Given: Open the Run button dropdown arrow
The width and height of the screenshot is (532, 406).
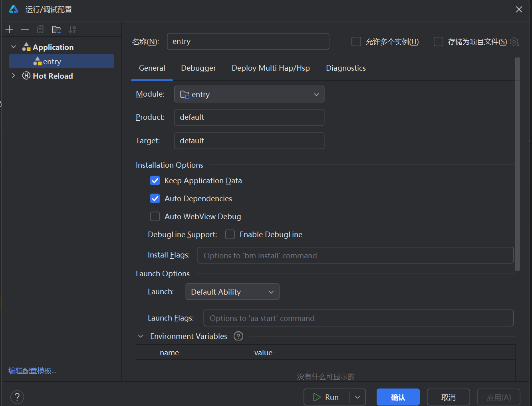Looking at the screenshot, I should (357, 397).
